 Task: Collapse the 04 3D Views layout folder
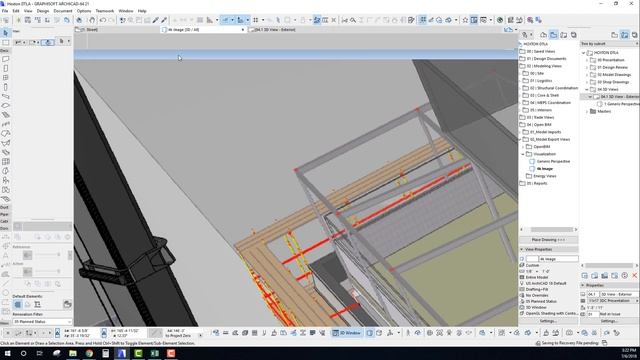click(587, 89)
